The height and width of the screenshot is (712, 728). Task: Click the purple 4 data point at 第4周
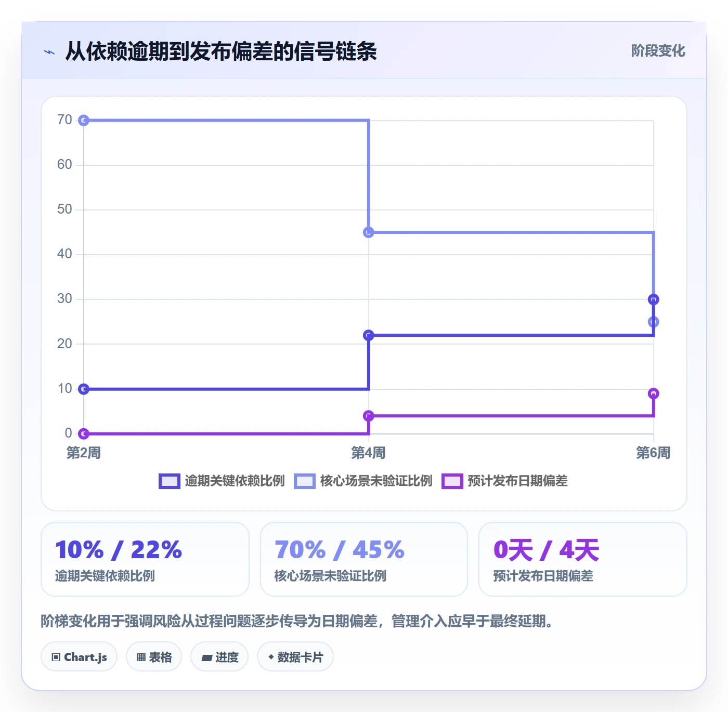(369, 416)
